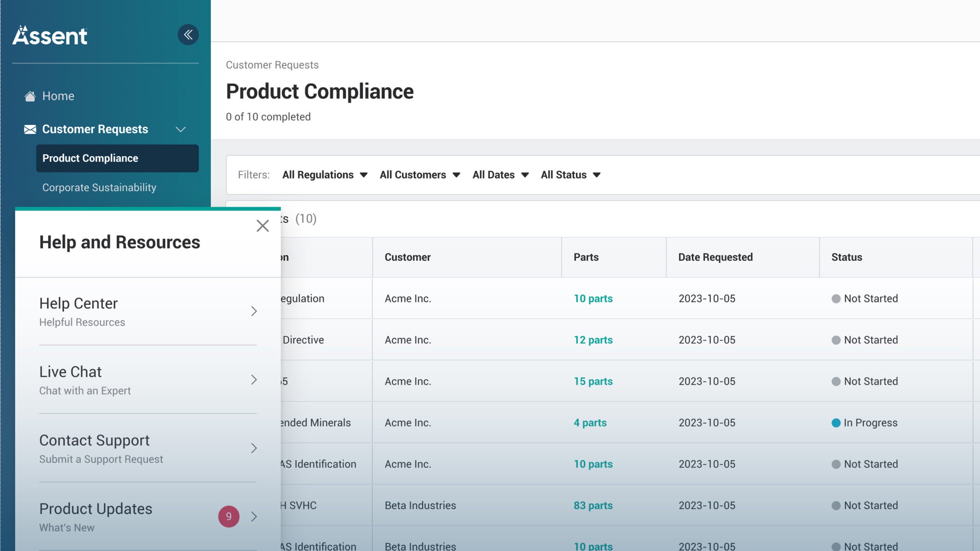
Task: Open the 4 parts link
Action: 590,423
